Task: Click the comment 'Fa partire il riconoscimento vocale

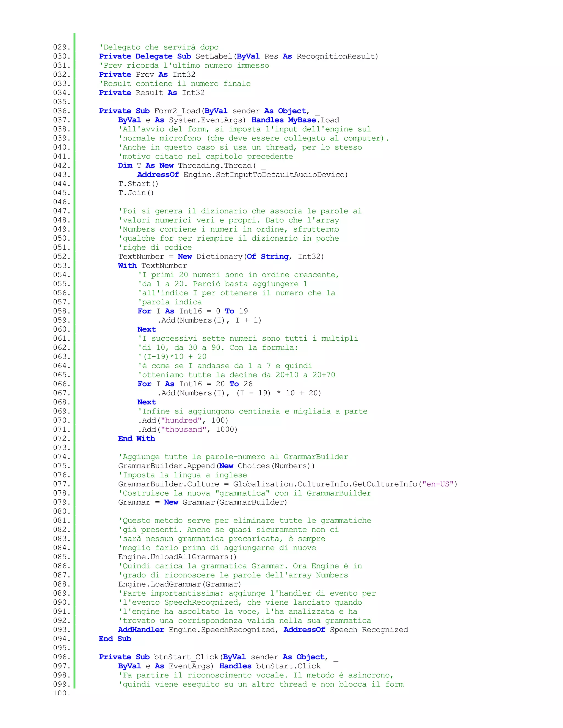Action: pyautogui.click(x=256, y=675)
